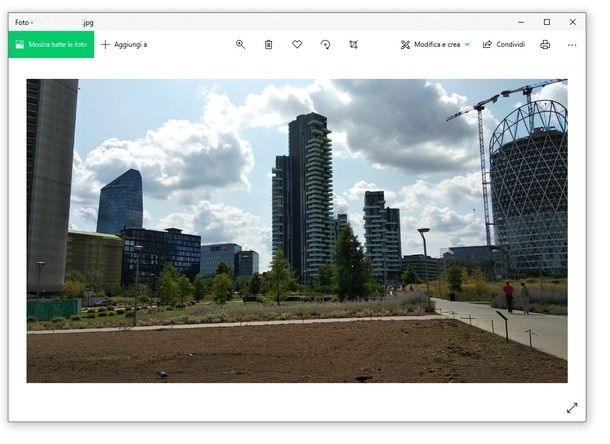
Task: Expand the chevron next to Modifica e crea
Action: [467, 45]
